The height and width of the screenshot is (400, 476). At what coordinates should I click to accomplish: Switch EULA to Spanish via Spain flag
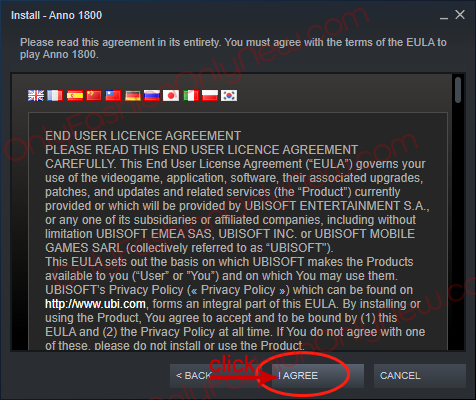tap(75, 96)
